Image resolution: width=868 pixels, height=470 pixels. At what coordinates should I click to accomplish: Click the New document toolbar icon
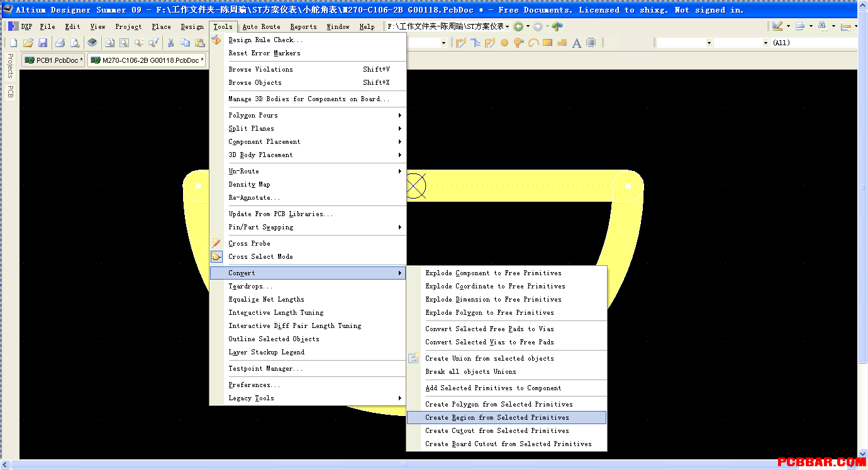13,43
